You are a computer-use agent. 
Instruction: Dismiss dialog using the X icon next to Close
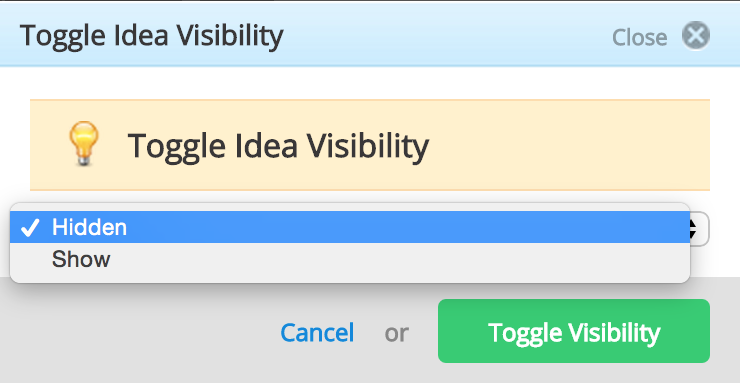[696, 36]
